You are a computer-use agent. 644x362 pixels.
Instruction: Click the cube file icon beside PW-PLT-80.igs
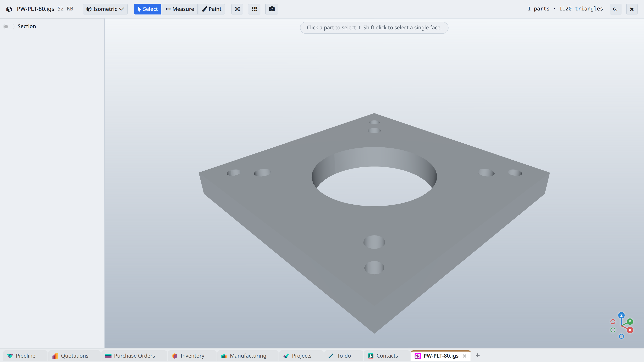(x=9, y=9)
